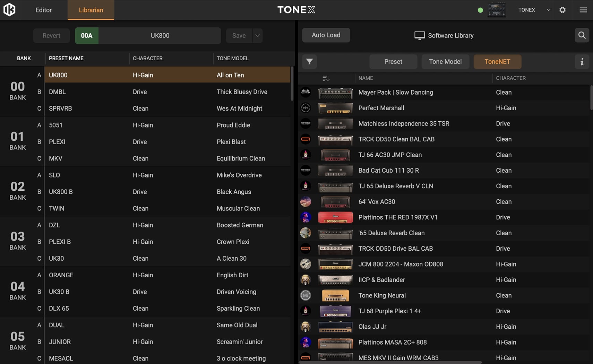Open the hamburger menu icon
This screenshot has width=593, height=364.
point(583,10)
